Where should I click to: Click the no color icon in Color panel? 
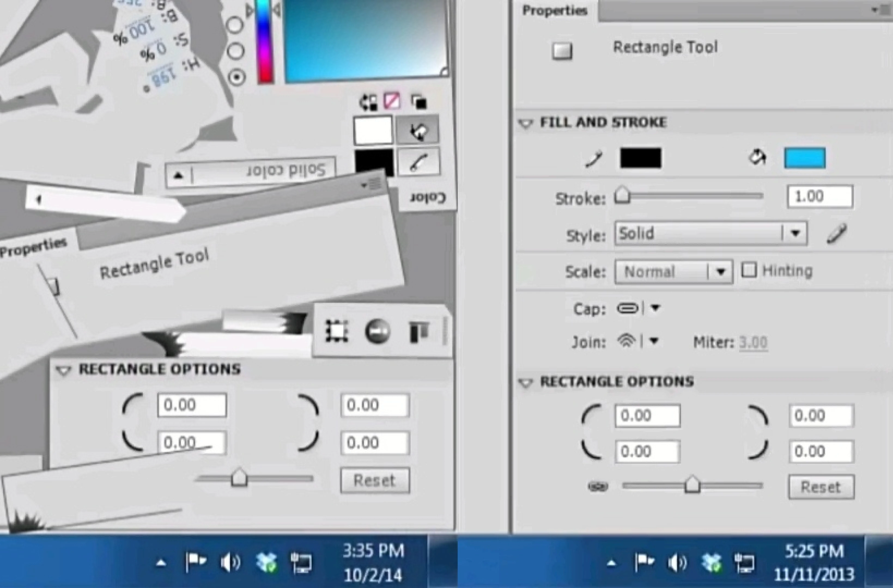[x=392, y=101]
